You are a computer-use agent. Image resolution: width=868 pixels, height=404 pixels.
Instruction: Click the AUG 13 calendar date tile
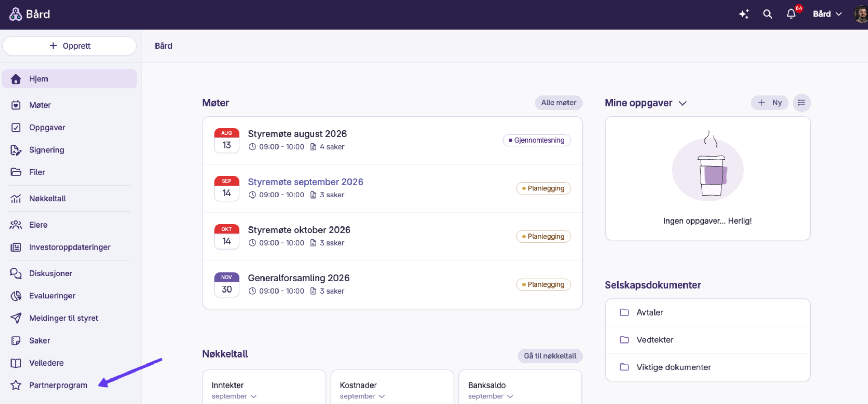[226, 140]
